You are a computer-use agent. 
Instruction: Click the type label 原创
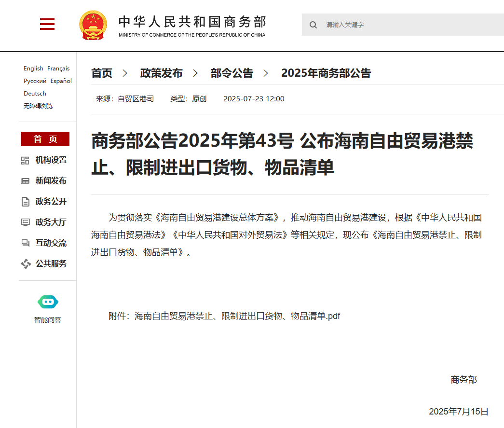(x=199, y=99)
